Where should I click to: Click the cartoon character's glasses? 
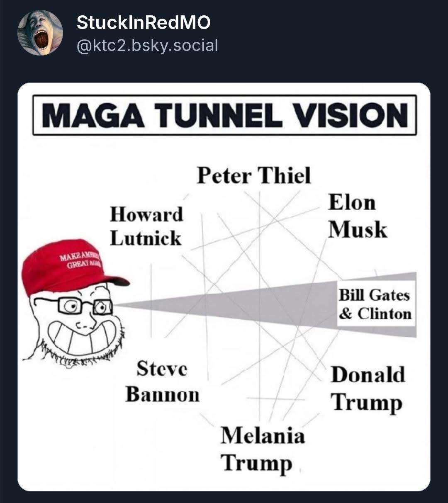(85, 306)
